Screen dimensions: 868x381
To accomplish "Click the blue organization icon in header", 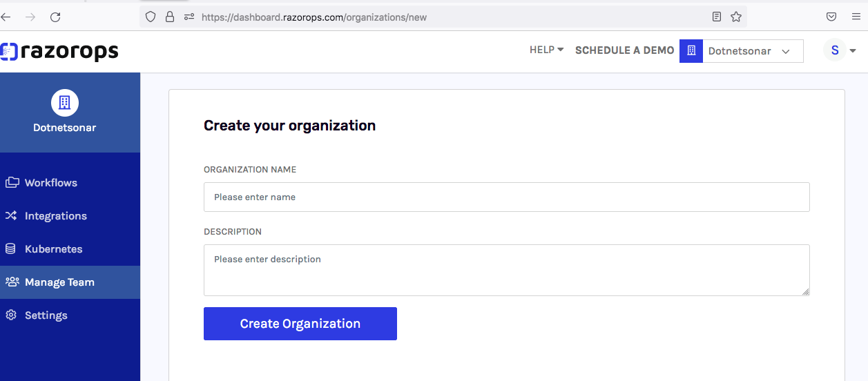I will tap(691, 51).
